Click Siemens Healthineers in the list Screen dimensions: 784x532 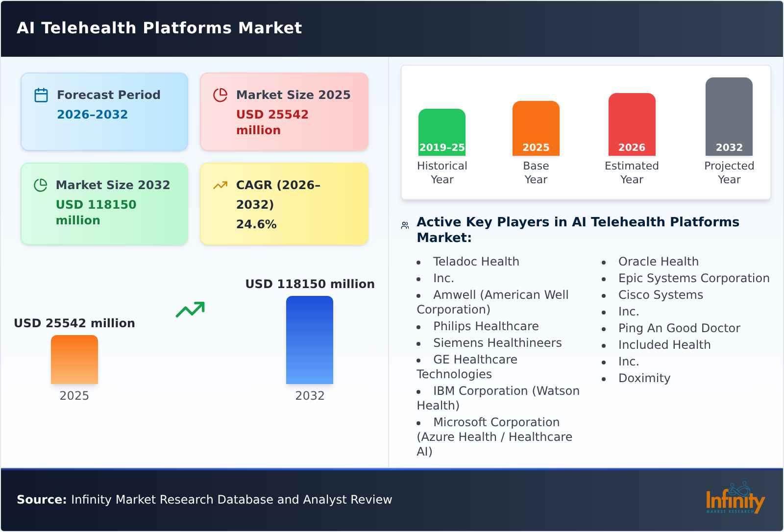(497, 343)
